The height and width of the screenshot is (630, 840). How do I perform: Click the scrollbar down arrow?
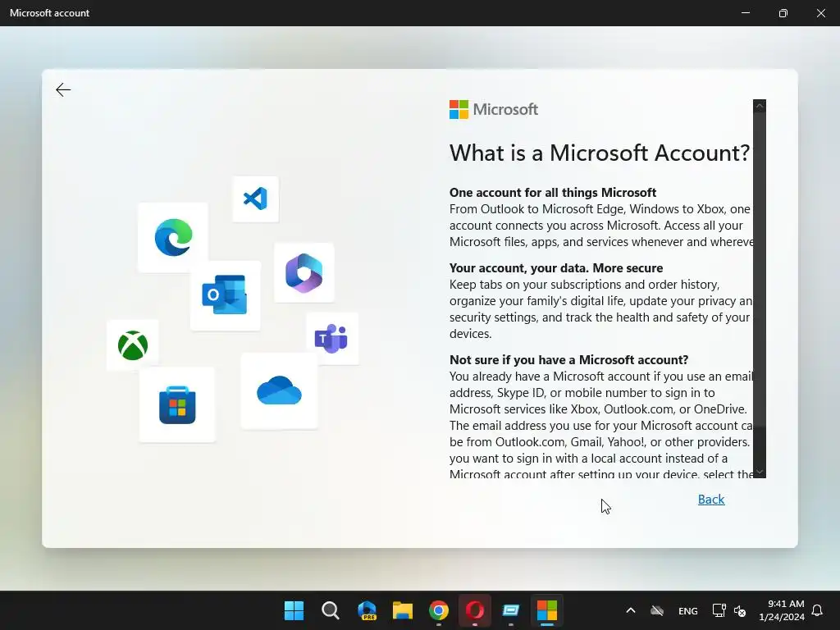[759, 472]
